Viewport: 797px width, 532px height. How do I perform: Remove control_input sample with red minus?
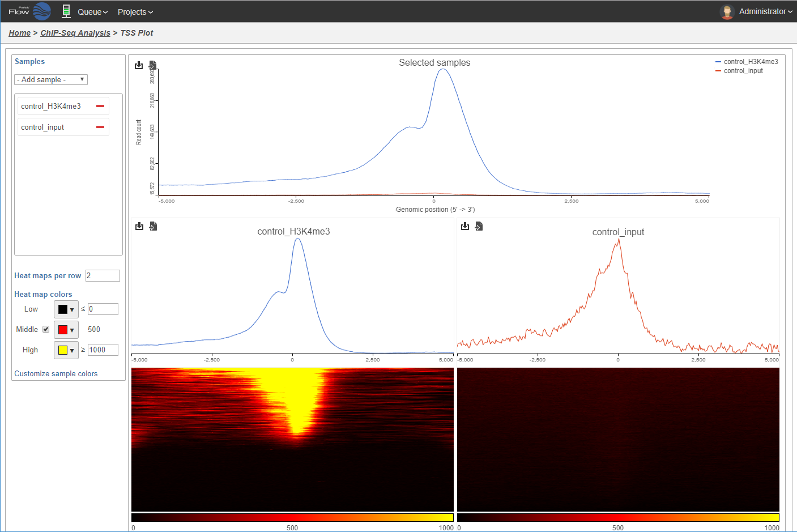100,127
